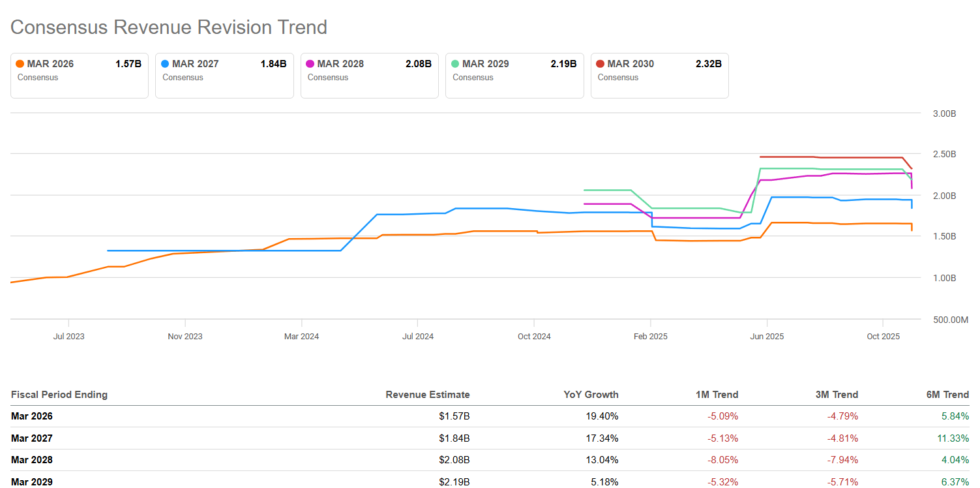Select the Mar 2029 row label
The height and width of the screenshot is (488, 980).
(32, 482)
